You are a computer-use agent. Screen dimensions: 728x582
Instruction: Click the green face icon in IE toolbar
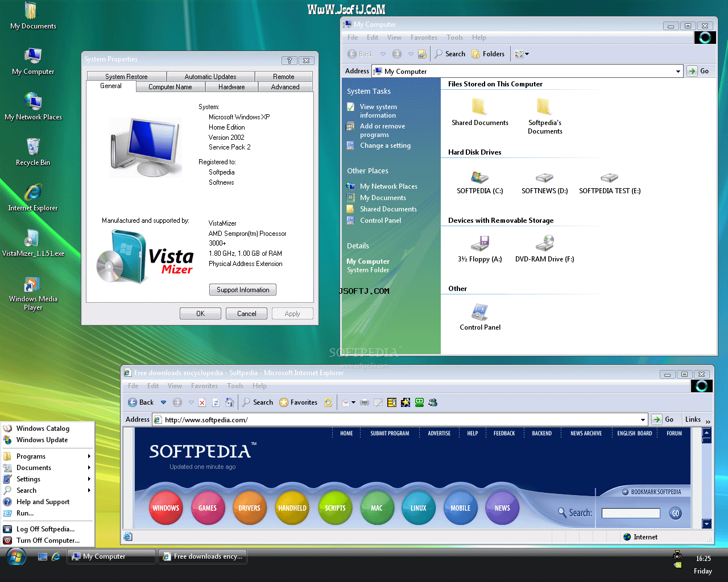(419, 402)
